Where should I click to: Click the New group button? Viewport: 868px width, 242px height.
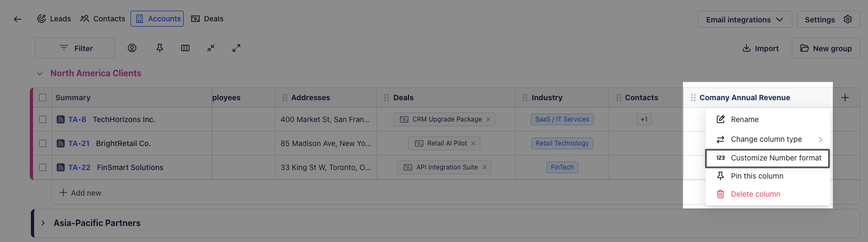[x=825, y=49]
